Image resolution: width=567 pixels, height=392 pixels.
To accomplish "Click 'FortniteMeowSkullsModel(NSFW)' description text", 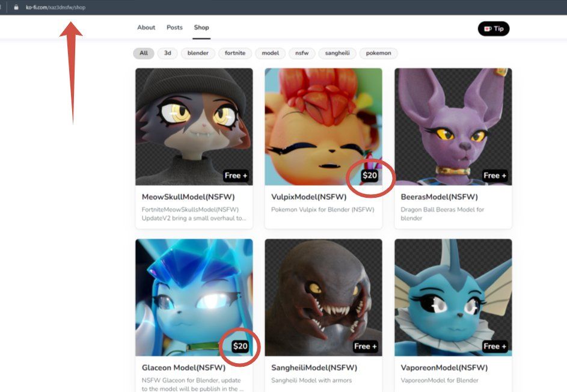I will pos(190,210).
